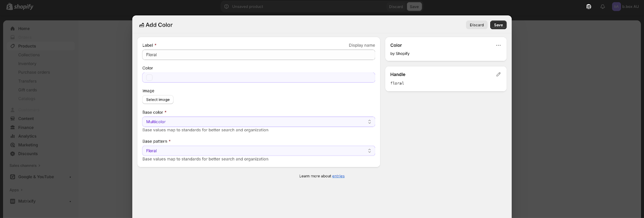Open the empty color swatch picker
Screen dimensions: 644x218
(x=149, y=78)
